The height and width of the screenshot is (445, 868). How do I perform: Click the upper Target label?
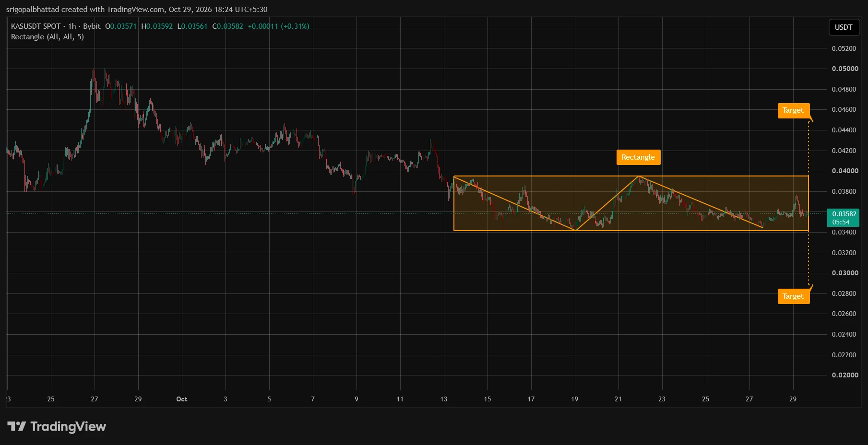tap(793, 110)
